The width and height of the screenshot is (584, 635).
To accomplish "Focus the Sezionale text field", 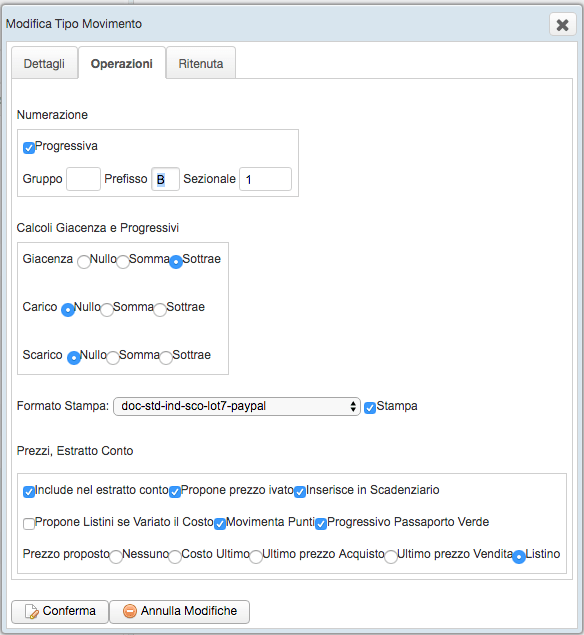I will (265, 179).
